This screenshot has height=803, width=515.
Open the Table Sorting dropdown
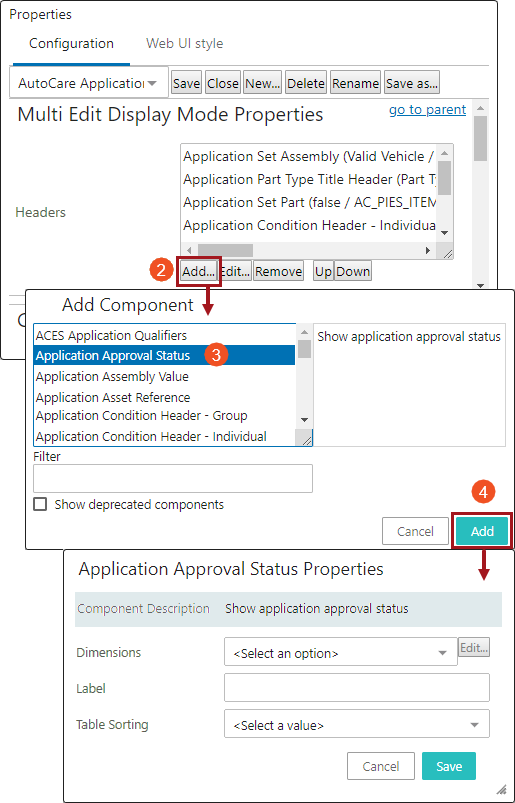(x=357, y=725)
